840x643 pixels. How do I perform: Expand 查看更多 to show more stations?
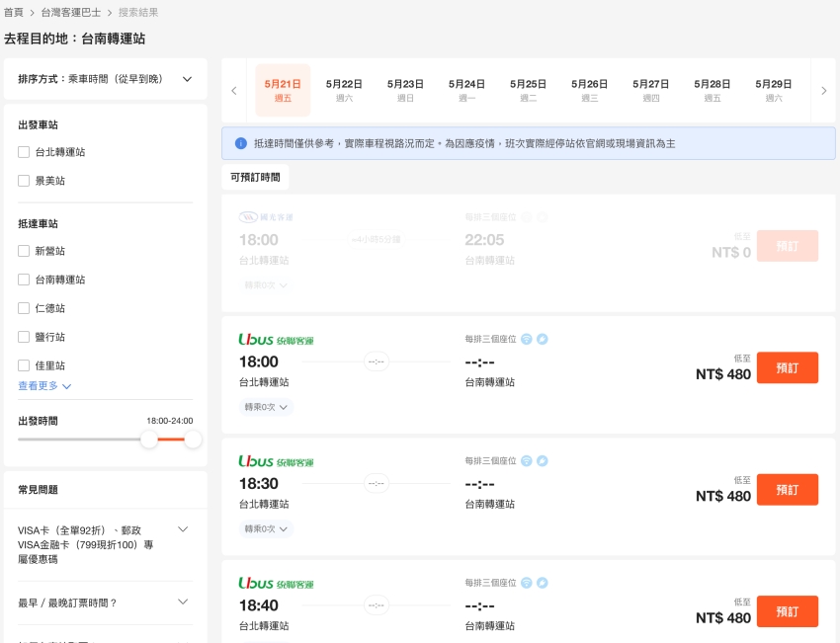pos(44,386)
